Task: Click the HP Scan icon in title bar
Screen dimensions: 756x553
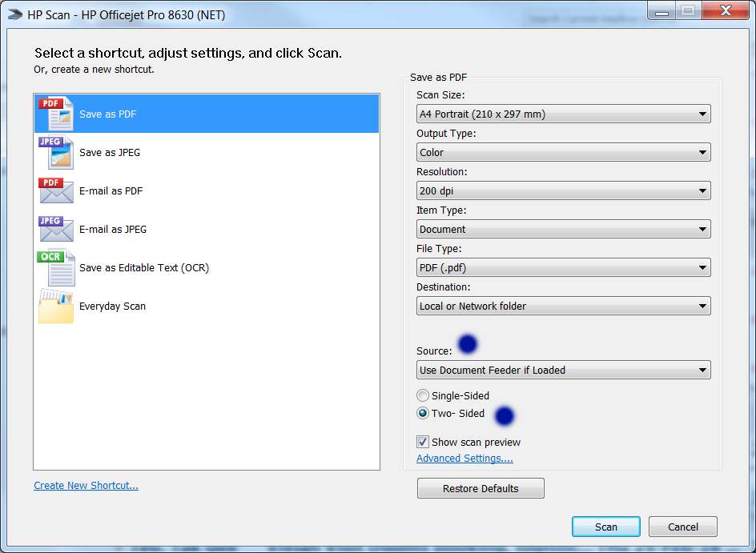Action: (16, 10)
